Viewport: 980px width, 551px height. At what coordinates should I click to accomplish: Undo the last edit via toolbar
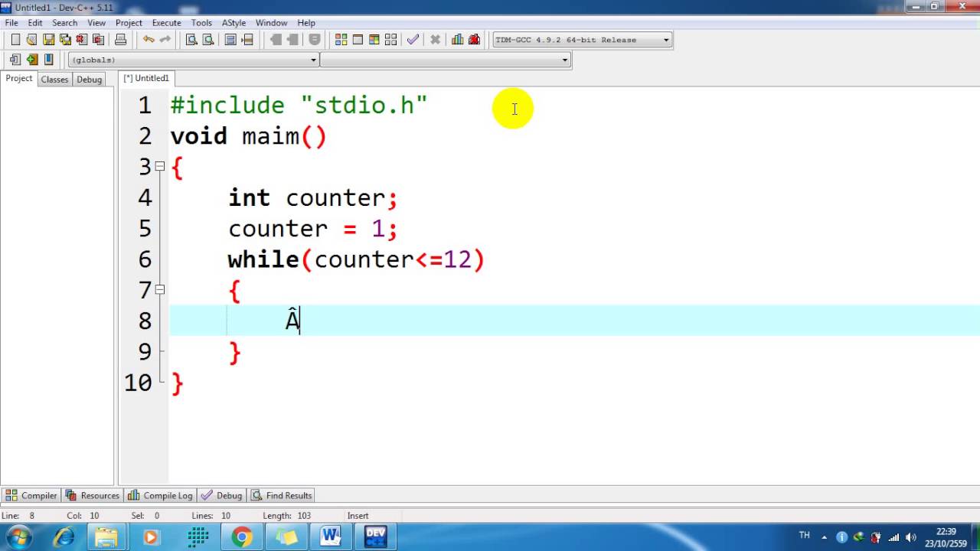[x=149, y=40]
